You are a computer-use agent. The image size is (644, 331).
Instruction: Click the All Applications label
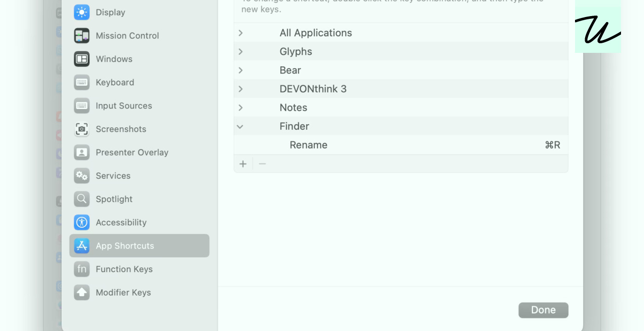click(x=316, y=33)
